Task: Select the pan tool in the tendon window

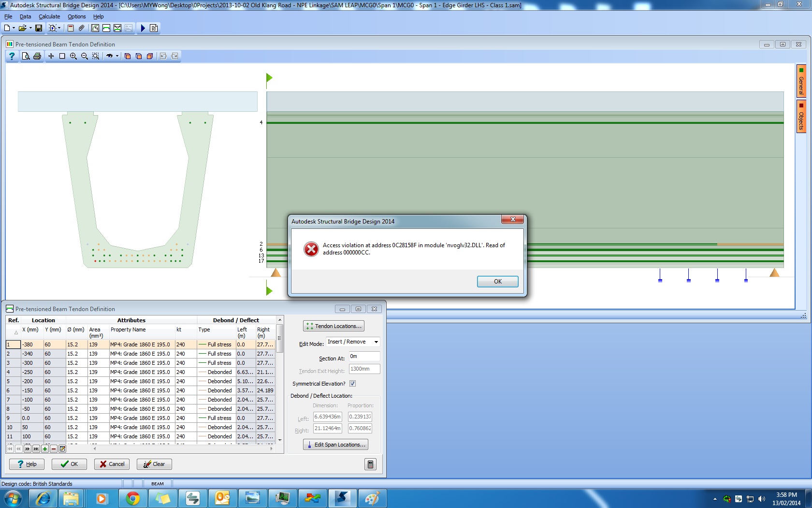Action: coord(51,56)
